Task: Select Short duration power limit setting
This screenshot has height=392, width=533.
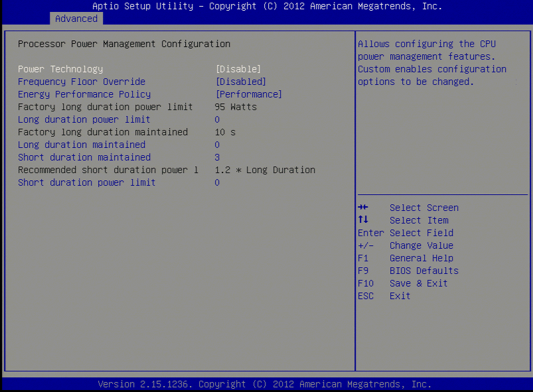Action: point(87,182)
